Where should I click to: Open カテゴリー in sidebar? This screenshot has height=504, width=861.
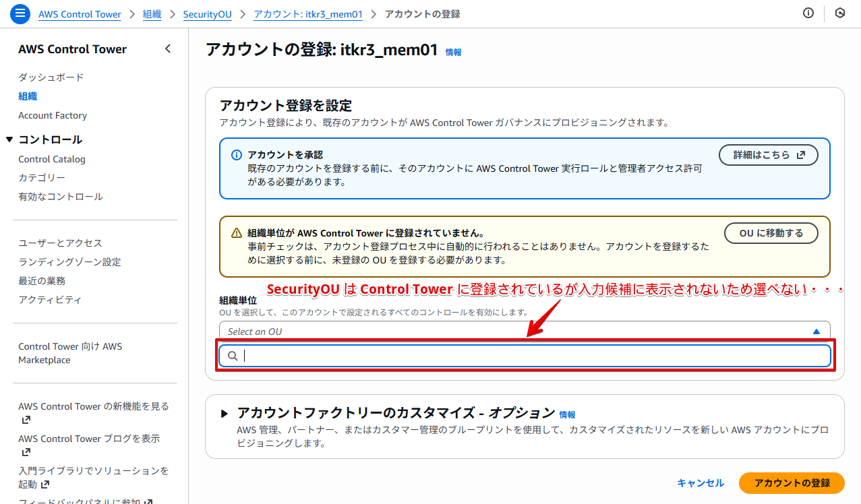tap(42, 178)
